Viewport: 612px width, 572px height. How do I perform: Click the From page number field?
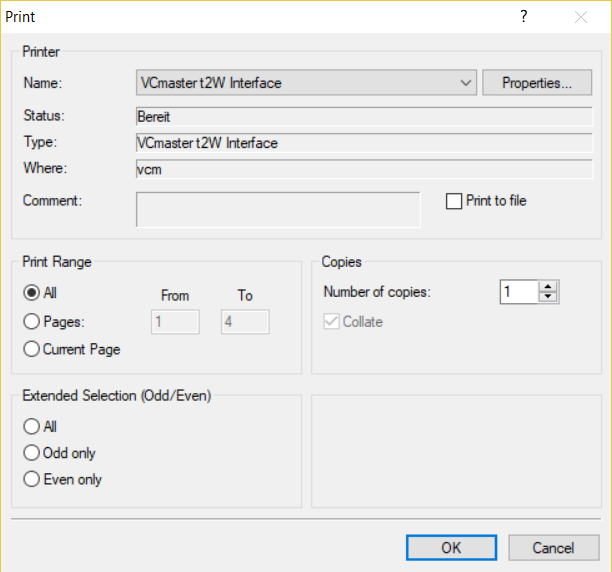pos(175,321)
